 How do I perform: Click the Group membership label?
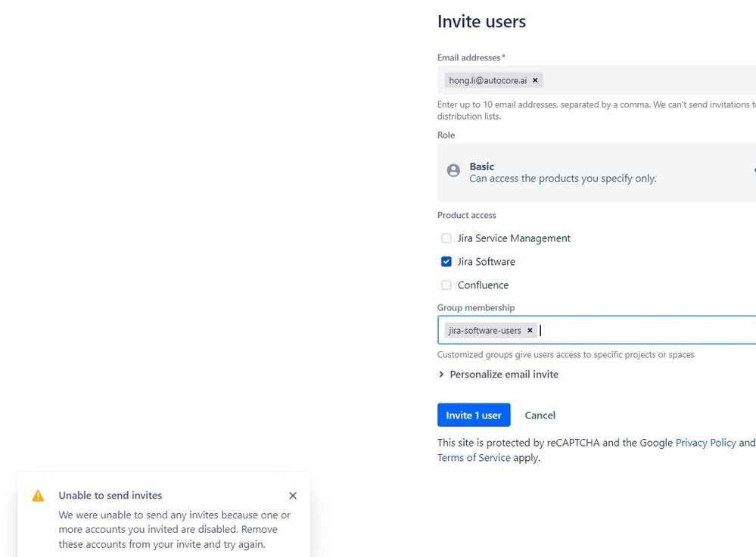(x=475, y=308)
